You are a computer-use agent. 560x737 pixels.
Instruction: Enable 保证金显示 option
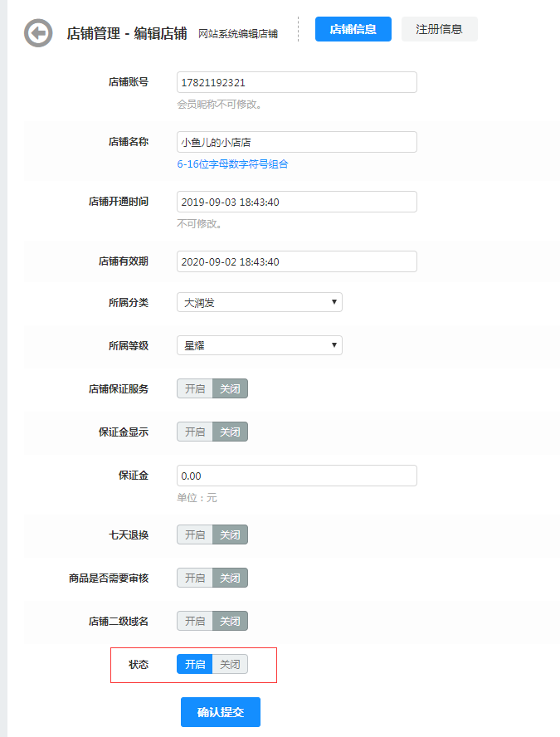(195, 432)
